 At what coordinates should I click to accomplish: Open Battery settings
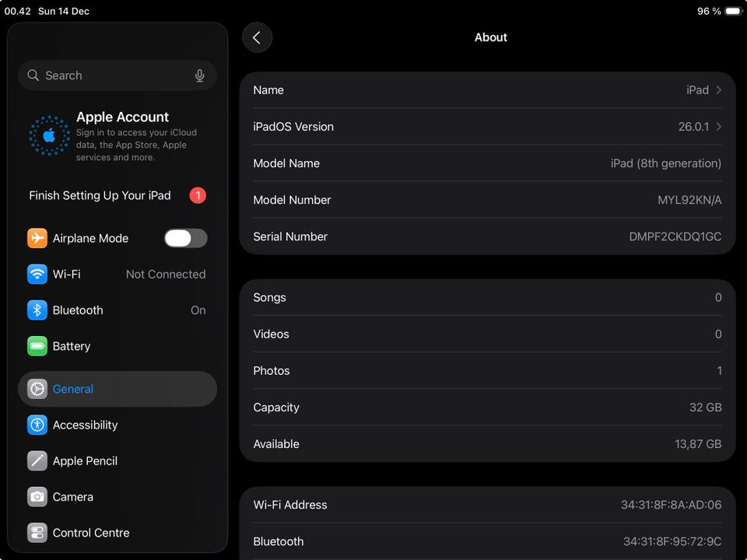[117, 346]
